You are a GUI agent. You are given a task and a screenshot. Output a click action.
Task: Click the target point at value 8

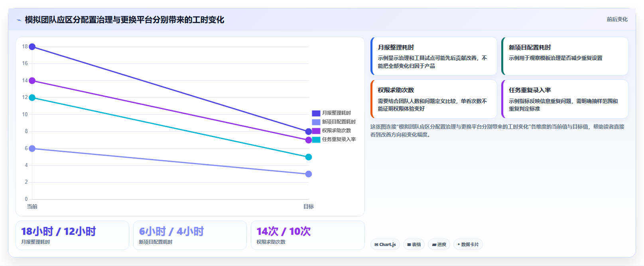(x=309, y=131)
